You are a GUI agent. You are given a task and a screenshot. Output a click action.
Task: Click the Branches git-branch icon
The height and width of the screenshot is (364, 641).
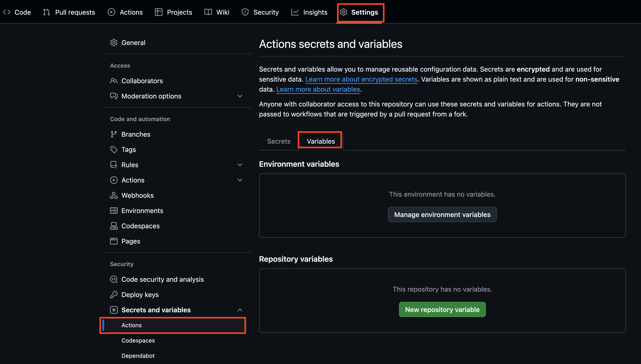pos(114,134)
